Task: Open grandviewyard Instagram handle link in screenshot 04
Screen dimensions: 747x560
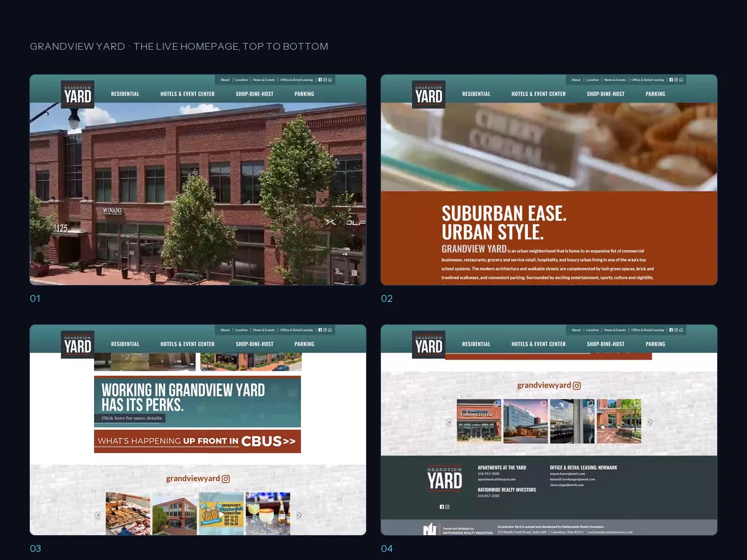Action: coord(544,385)
